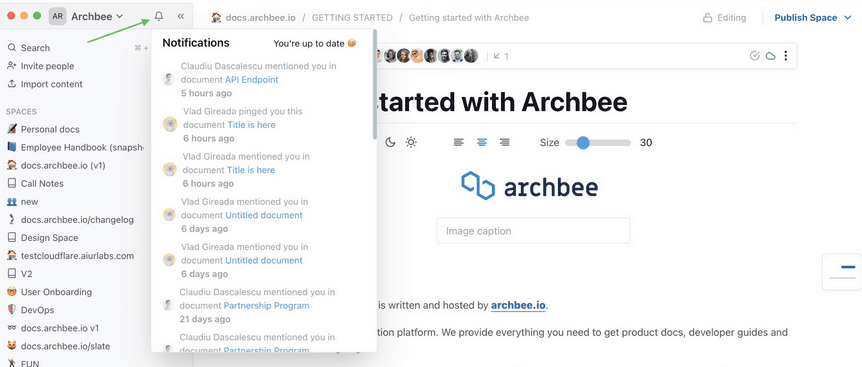Toggle the Editing lock mode
862x367 pixels.
point(725,18)
